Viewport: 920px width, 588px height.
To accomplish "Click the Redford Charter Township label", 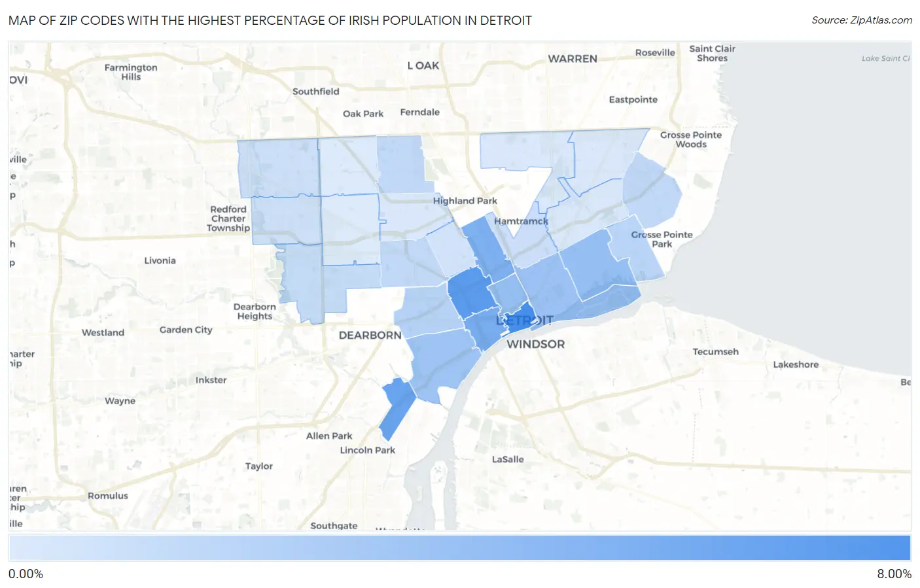I will [228, 218].
